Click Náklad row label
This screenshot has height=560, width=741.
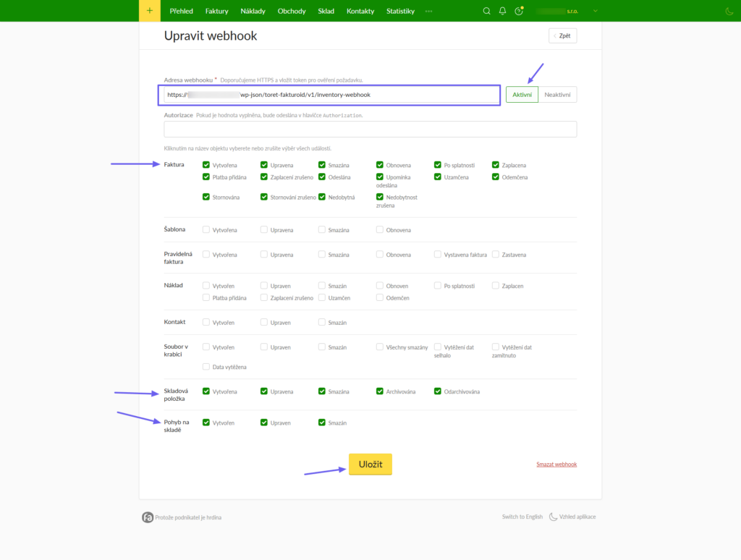(x=174, y=286)
